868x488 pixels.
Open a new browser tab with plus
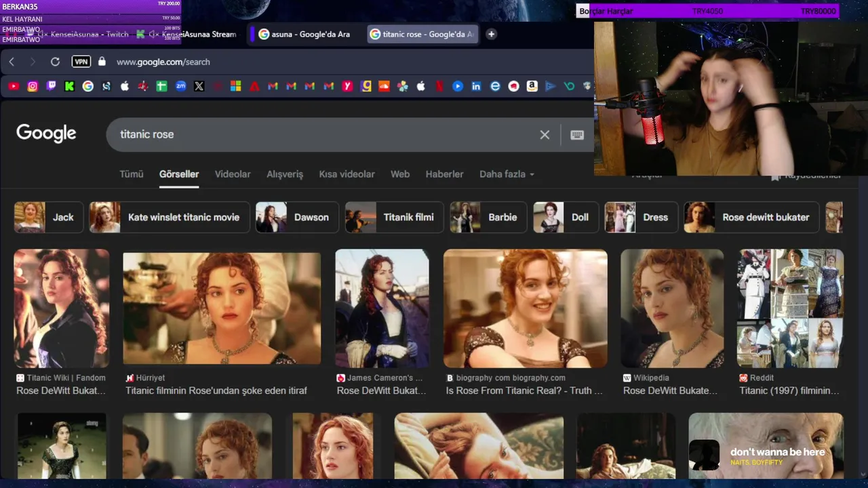tap(491, 34)
